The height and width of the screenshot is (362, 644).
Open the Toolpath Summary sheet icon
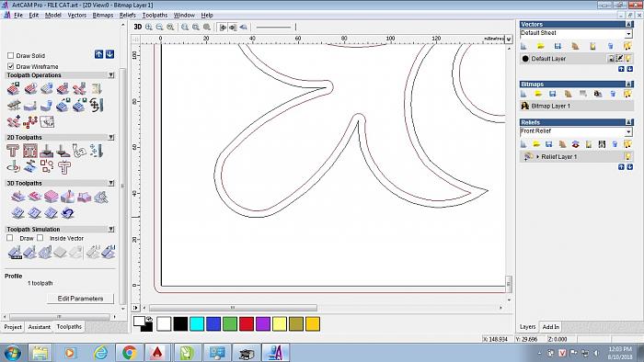point(96,88)
